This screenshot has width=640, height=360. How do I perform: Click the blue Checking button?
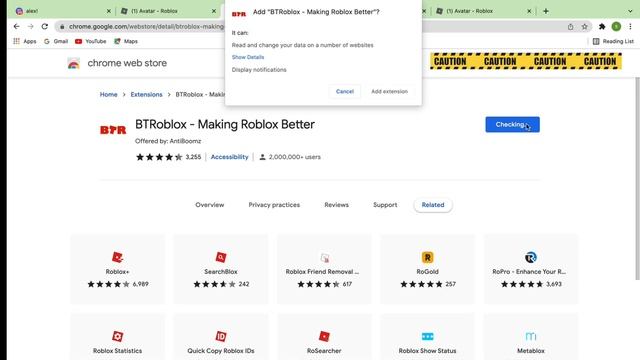point(512,124)
